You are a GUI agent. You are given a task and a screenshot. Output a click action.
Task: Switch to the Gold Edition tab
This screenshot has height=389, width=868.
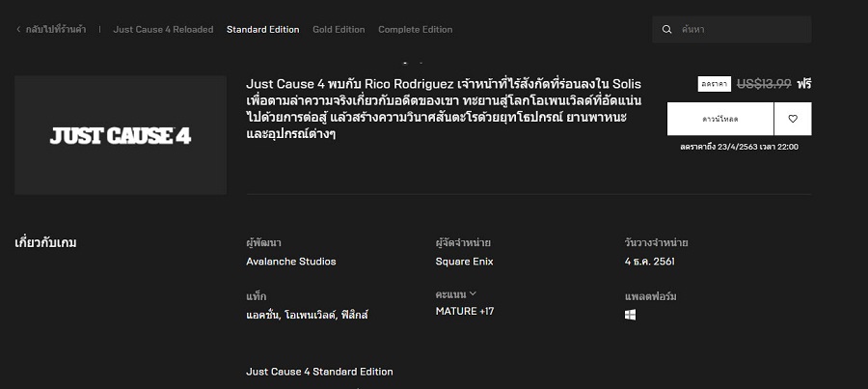339,29
